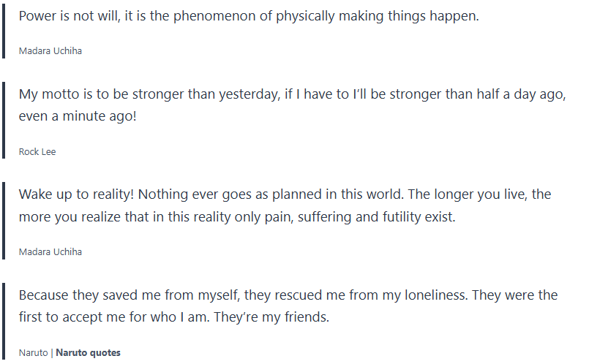Click the vertical bar beside Naruto's quote
The height and width of the screenshot is (364, 589).
pyautogui.click(x=4, y=320)
